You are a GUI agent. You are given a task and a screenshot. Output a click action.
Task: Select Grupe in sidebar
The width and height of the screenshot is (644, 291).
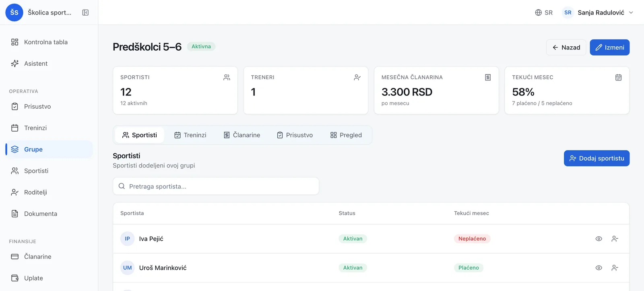[49, 149]
